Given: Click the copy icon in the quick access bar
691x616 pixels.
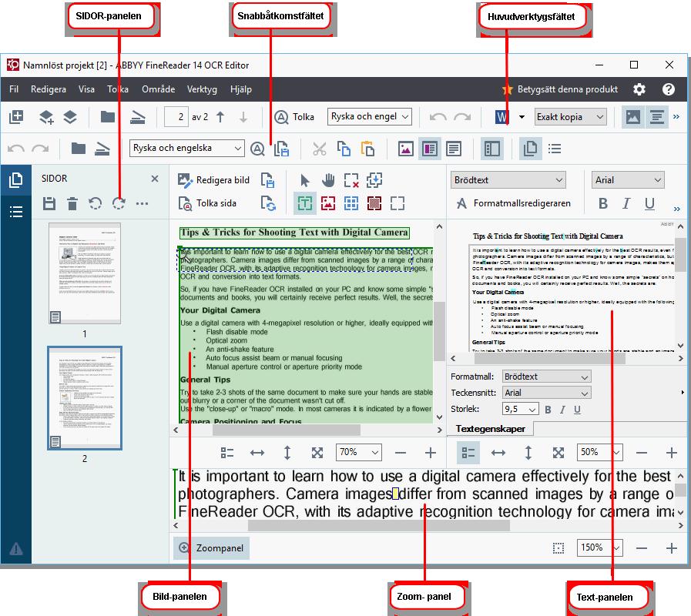Looking at the screenshot, I should coord(344,149).
